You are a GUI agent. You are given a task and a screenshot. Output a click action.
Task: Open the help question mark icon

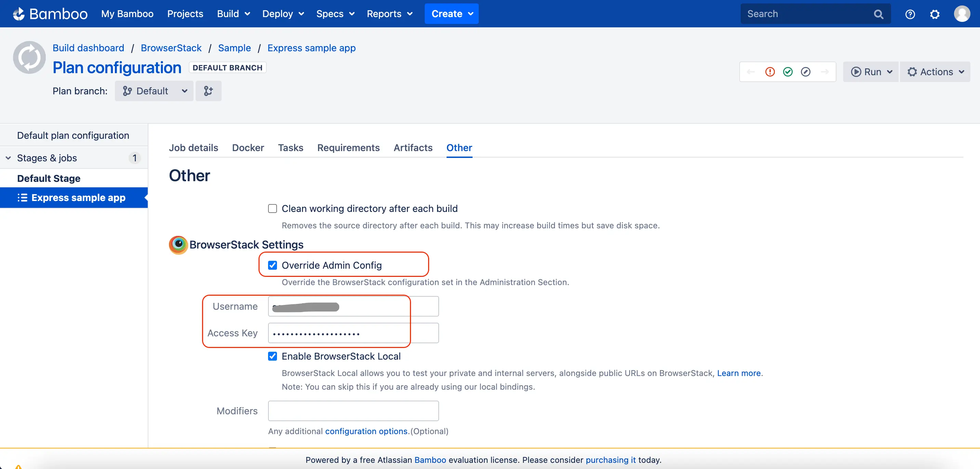click(x=910, y=14)
